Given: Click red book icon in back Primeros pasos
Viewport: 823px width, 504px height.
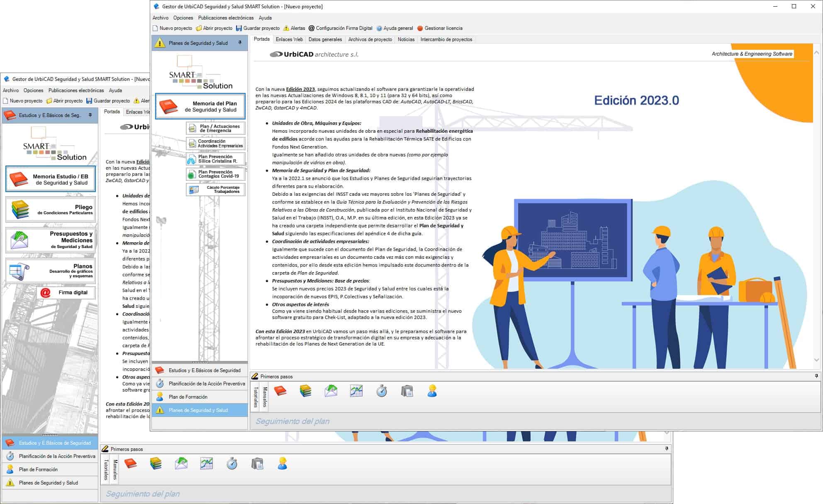Looking at the screenshot, I should (131, 463).
